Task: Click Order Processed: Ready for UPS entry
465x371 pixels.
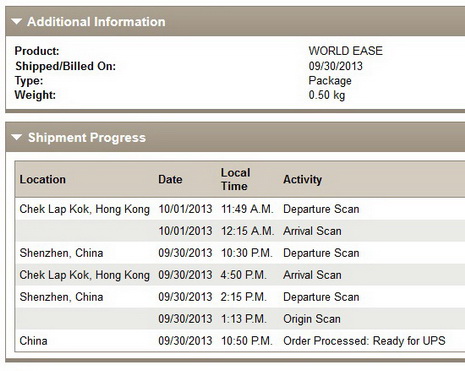Action: pyautogui.click(x=364, y=341)
